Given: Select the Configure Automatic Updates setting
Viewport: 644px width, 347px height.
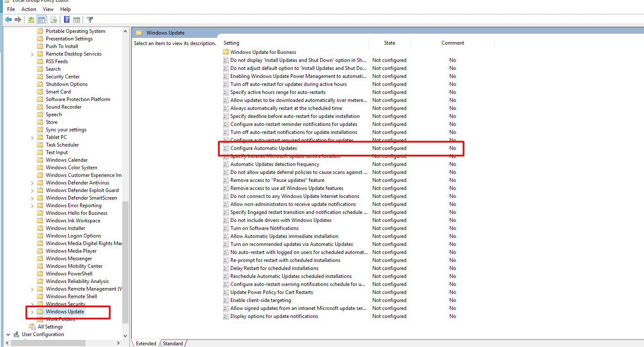Looking at the screenshot, I should (263, 148).
